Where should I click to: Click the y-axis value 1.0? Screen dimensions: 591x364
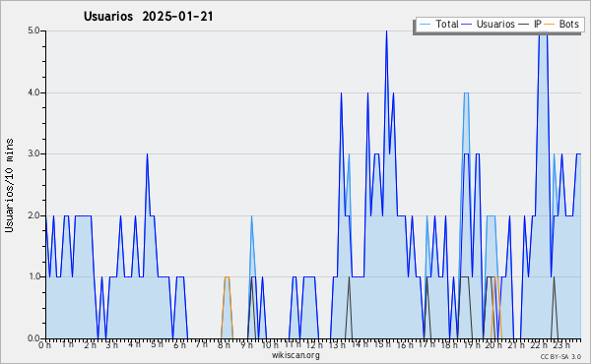pos(33,276)
